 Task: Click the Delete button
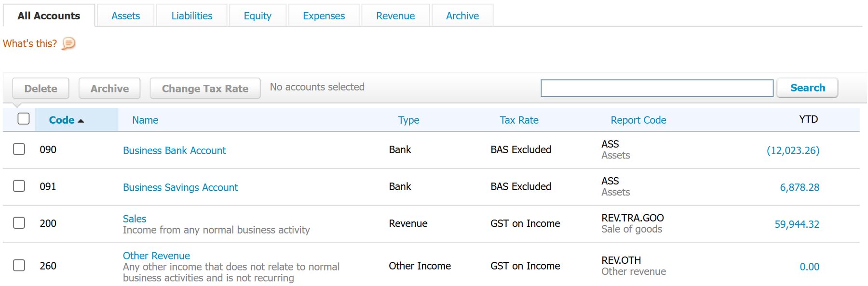click(x=41, y=89)
